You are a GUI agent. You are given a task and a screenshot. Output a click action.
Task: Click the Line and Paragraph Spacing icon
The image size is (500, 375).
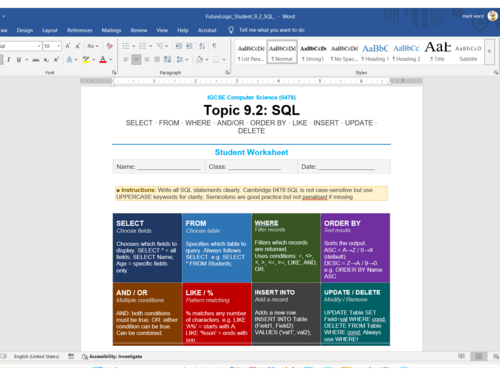point(180,60)
